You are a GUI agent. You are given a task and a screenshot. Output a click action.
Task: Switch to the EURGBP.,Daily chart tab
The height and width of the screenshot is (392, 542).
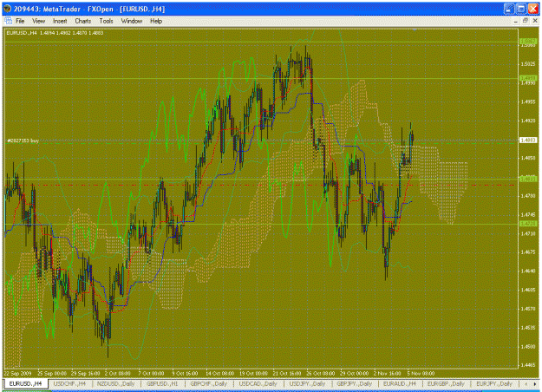click(446, 383)
